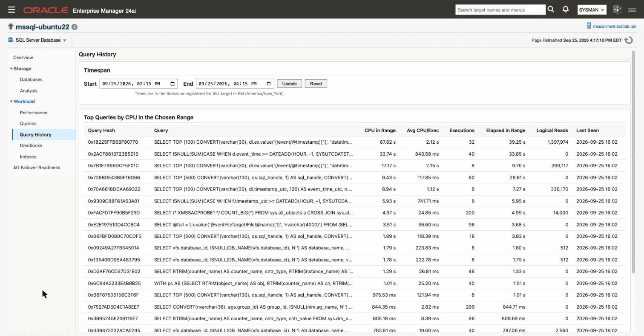The width and height of the screenshot is (644, 336).
Task: Click the up arrow beside mssql-ubuntu22
Action: tap(11, 27)
